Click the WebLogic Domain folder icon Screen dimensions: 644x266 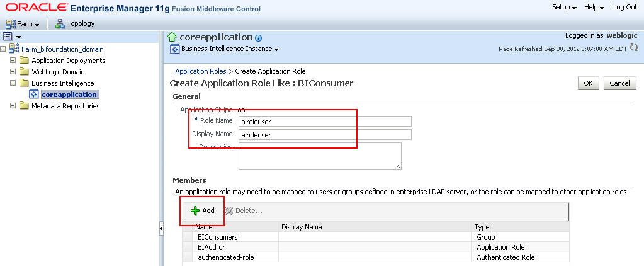pos(24,72)
